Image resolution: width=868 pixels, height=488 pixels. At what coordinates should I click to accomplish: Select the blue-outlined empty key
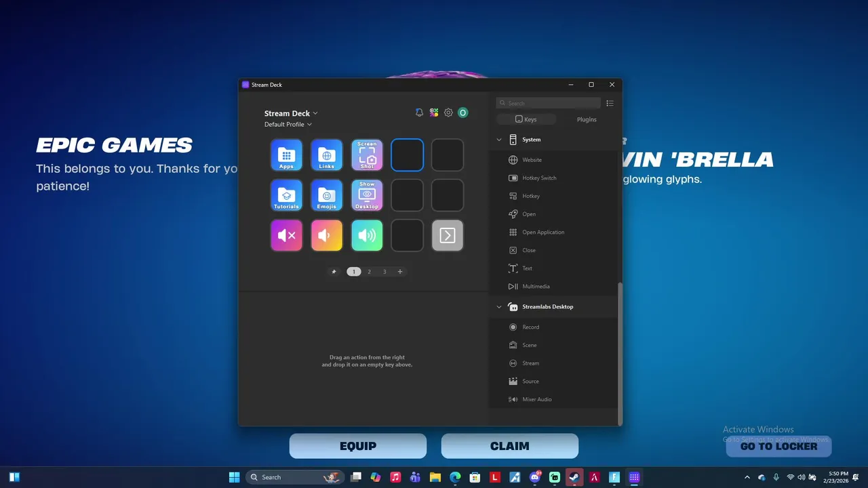(x=407, y=155)
